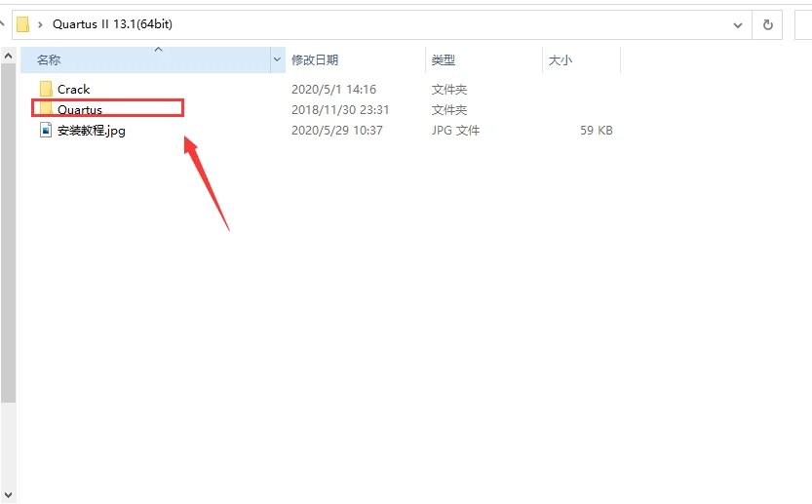Expand the breadcrumb chevron before Quartus II 13.1(64bit)
This screenshot has height=504, width=812.
click(40, 24)
